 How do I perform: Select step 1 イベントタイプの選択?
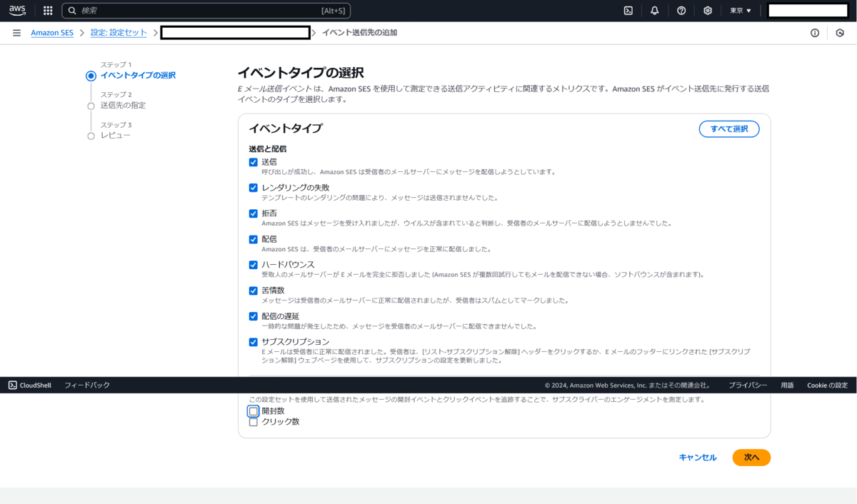[138, 75]
